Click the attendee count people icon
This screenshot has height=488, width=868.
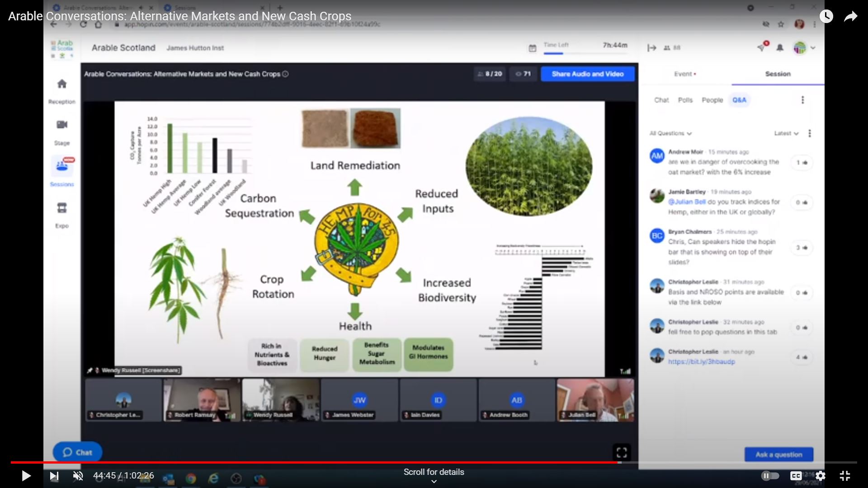click(667, 48)
